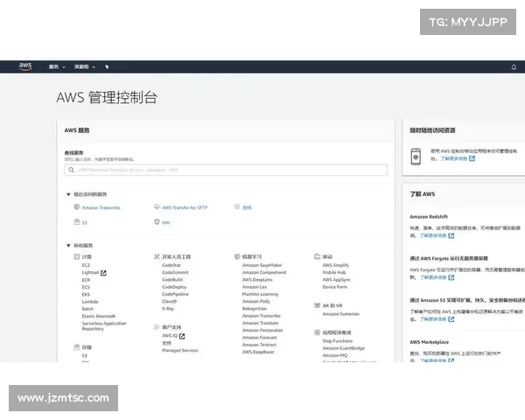The image size is (525, 420).
Task: Open the recent 支持 support link
Action: (247, 207)
